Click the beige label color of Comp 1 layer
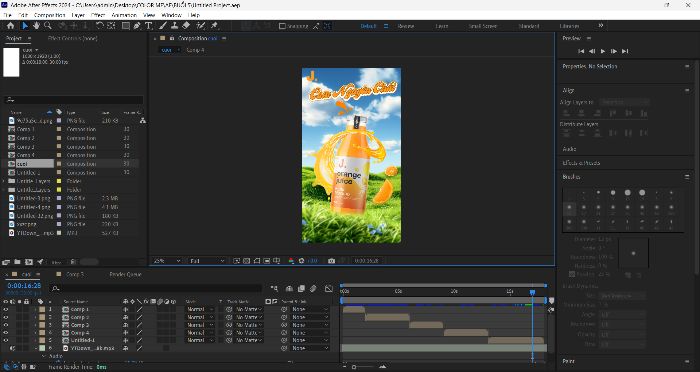Screen dimensions: 700x372 42,309
